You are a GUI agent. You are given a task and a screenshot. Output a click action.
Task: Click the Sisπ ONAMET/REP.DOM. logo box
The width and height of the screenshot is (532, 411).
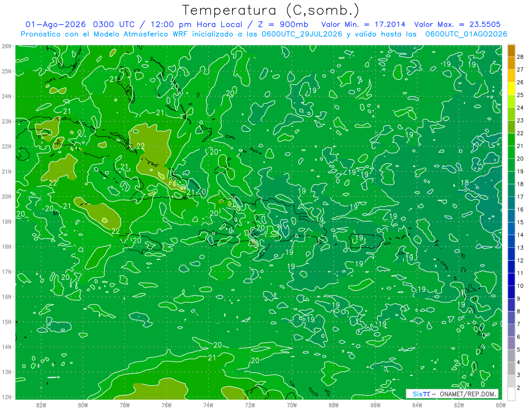click(452, 394)
